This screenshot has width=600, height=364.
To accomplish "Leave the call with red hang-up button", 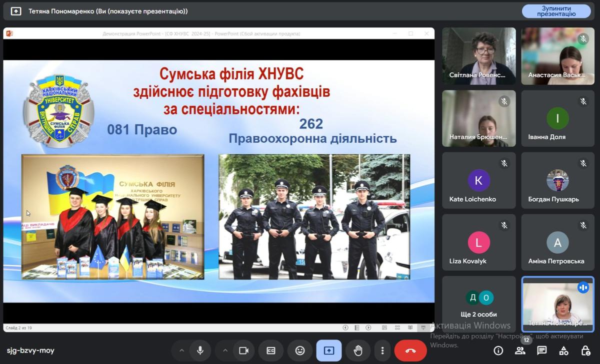I will (x=410, y=351).
